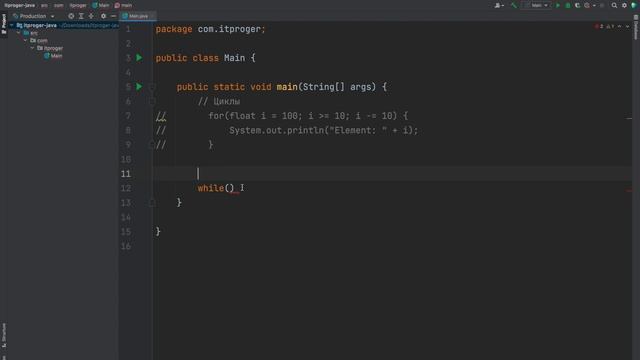Toggle the Structure tool window side tab

pos(4,336)
